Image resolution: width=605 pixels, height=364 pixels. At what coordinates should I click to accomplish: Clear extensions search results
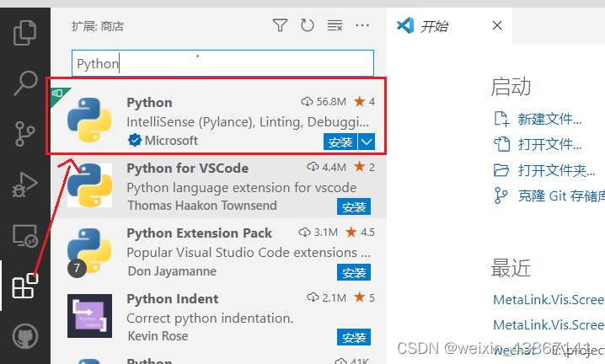pos(335,25)
